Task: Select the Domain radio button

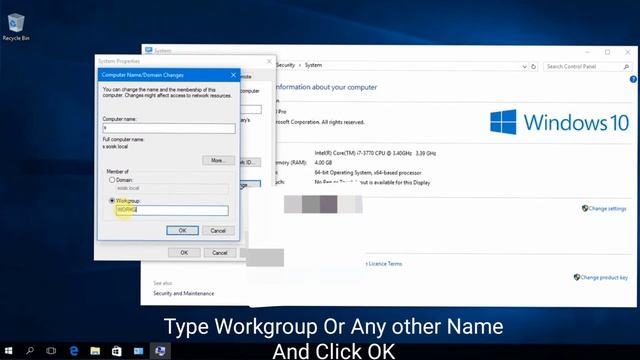Action: 112,180
